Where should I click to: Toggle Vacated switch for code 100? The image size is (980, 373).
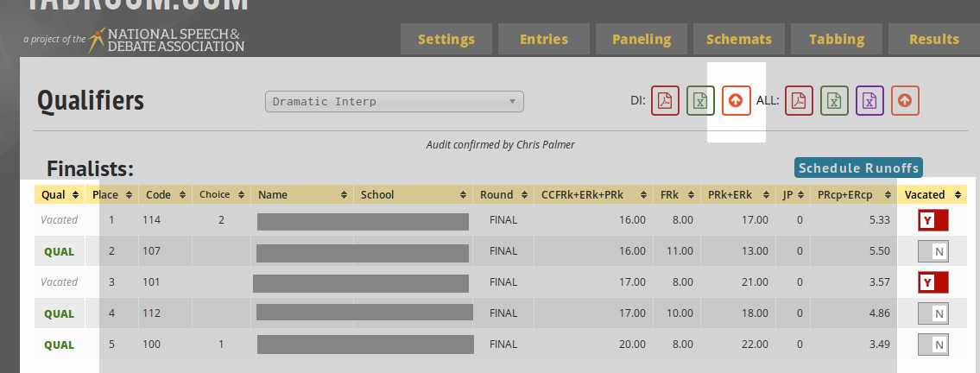point(933,345)
